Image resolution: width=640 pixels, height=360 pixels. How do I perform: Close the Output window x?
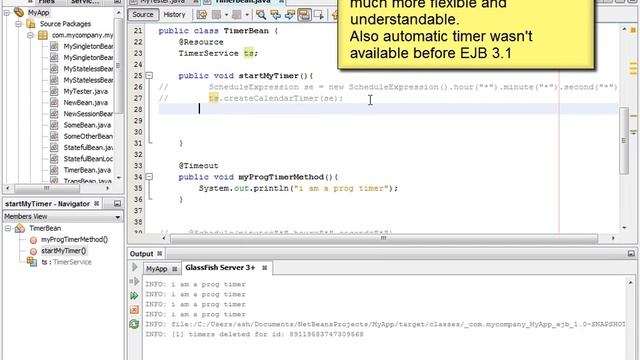pos(160,253)
